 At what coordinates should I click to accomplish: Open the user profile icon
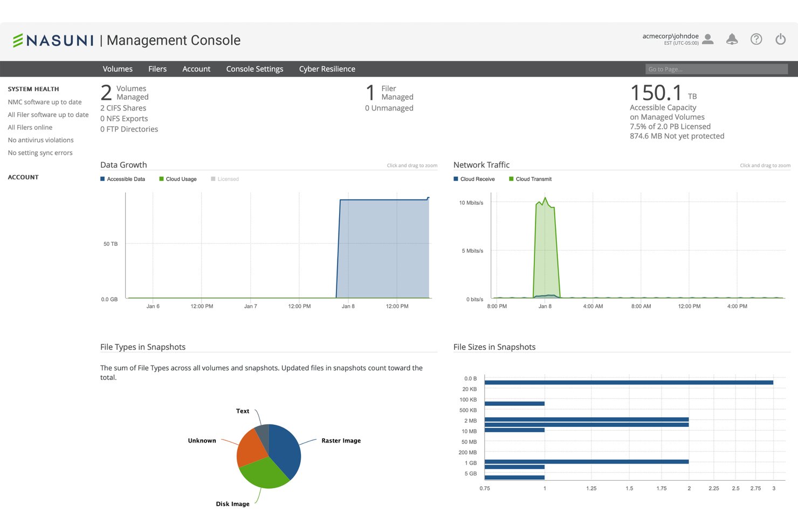click(x=708, y=39)
